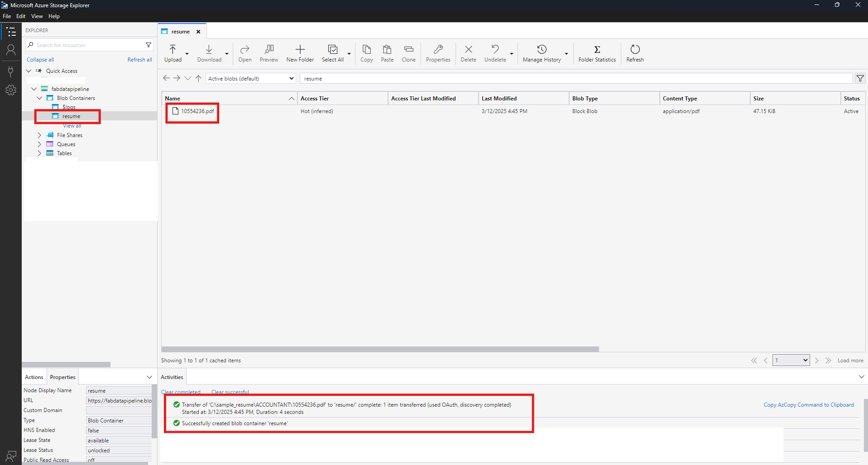Clear completed activities
This screenshot has width=868, height=465.
[181, 392]
